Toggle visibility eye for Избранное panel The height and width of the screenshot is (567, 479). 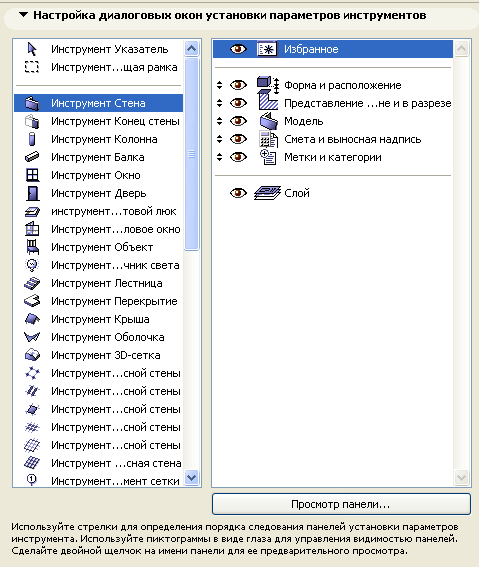coord(238,49)
